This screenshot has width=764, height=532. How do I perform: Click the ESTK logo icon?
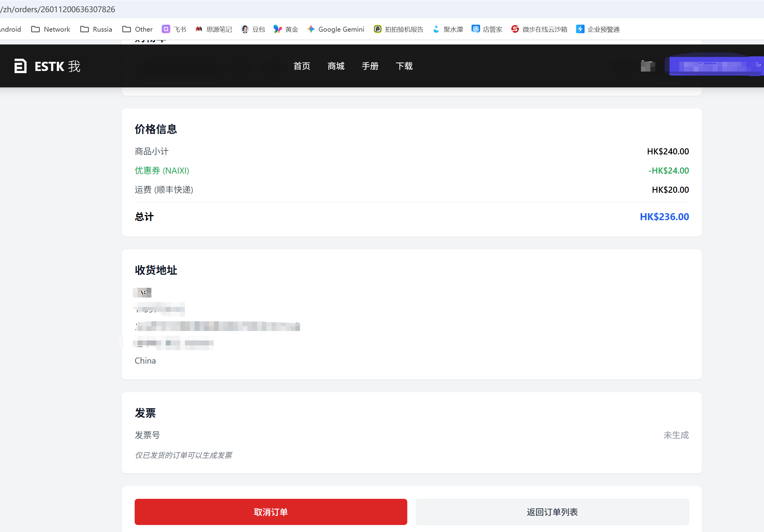coord(20,66)
